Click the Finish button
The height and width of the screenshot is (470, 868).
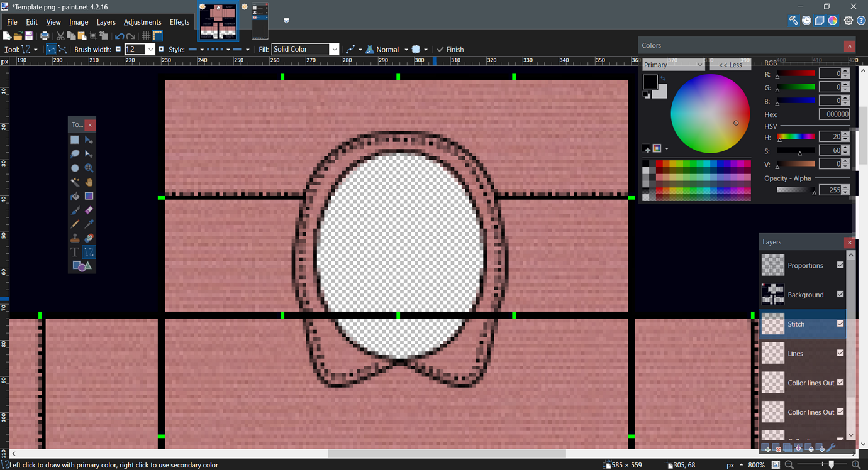(x=450, y=49)
